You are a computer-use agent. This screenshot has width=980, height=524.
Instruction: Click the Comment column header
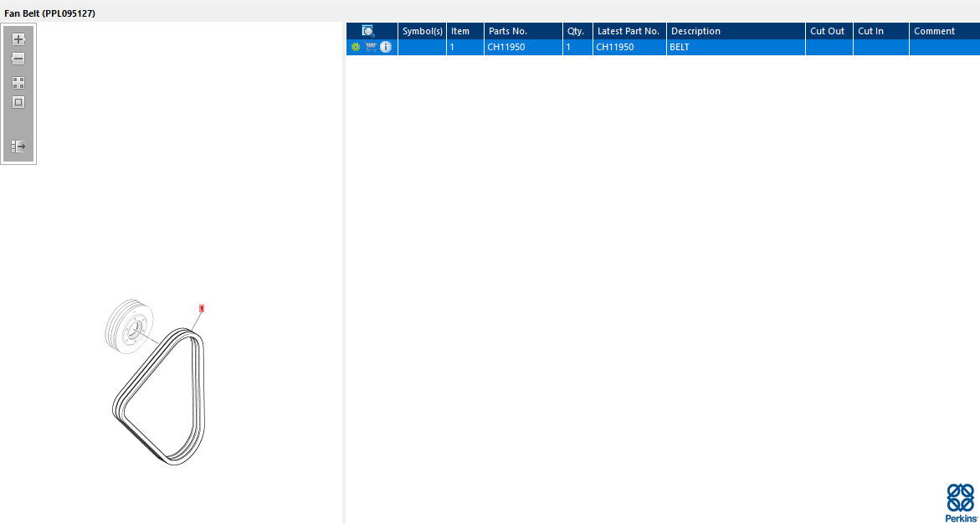pyautogui.click(x=944, y=31)
